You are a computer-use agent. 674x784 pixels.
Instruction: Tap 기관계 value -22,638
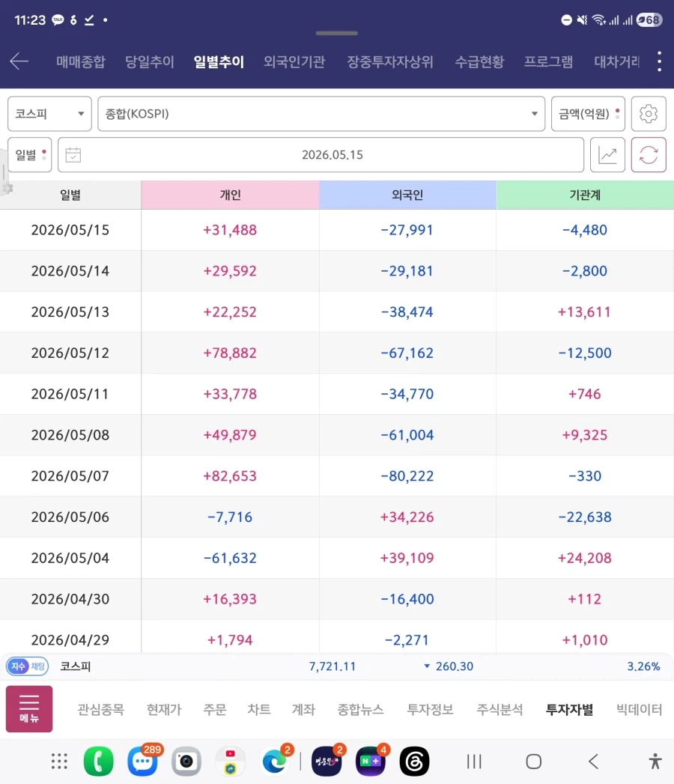click(584, 517)
